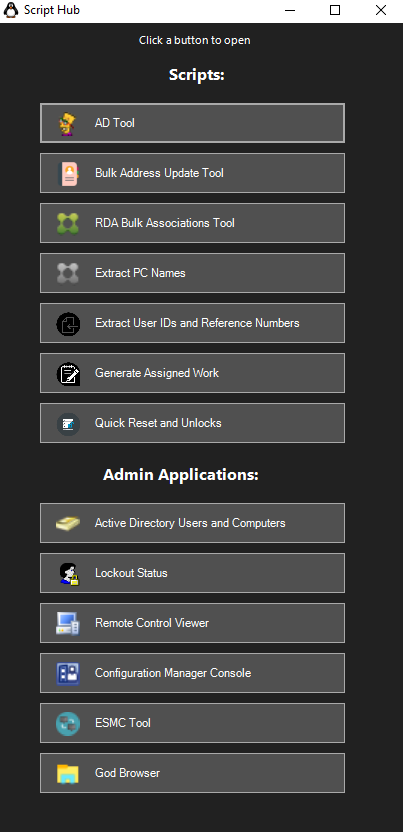403x832 pixels.
Task: Open the ESMC Tool
Action: click(192, 723)
